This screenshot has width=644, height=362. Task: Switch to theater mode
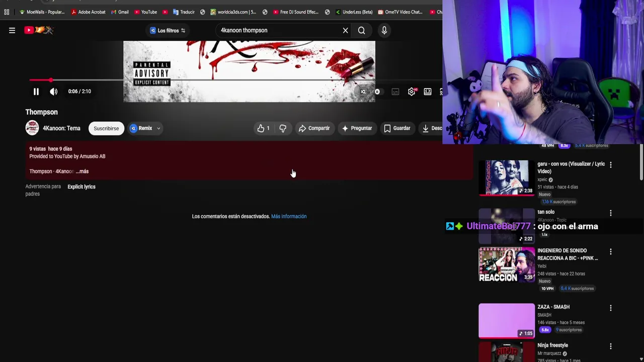[x=427, y=92]
